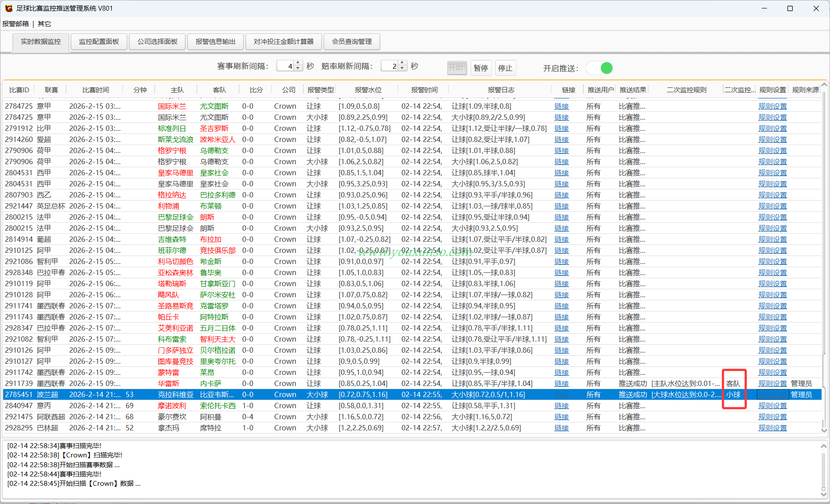
Task: Click 门多萨独立 team name
Action: pos(176,350)
